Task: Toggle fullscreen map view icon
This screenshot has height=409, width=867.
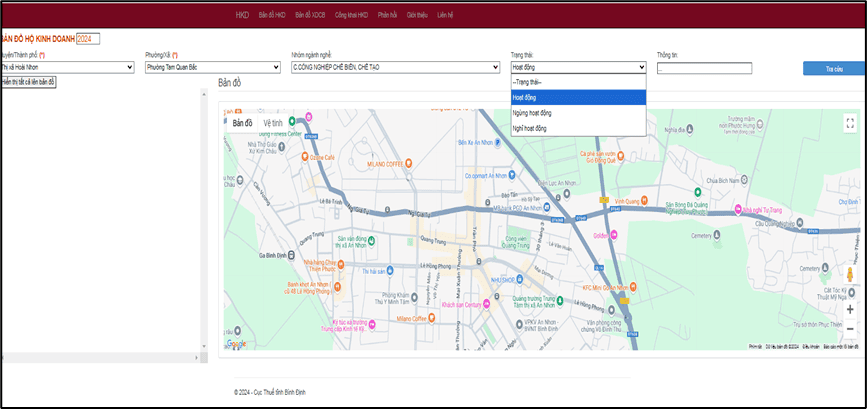Action: click(x=848, y=124)
